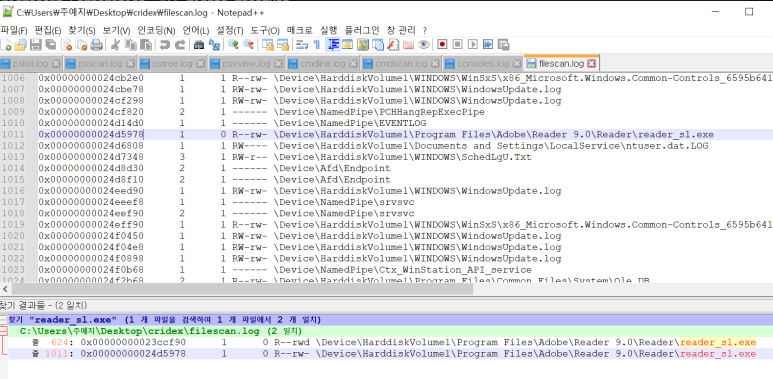Open the 언어(L) menu
The height and width of the screenshot is (379, 773).
coord(196,30)
